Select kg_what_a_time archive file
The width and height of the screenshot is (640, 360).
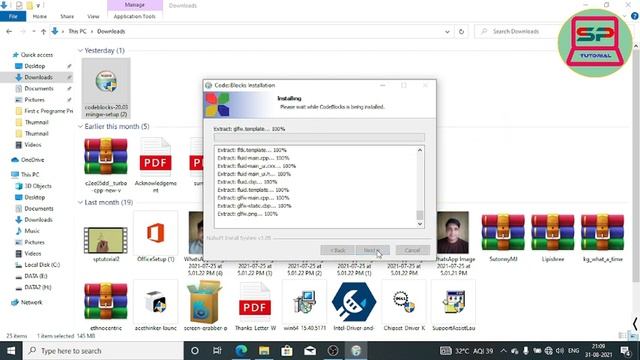[602, 237]
